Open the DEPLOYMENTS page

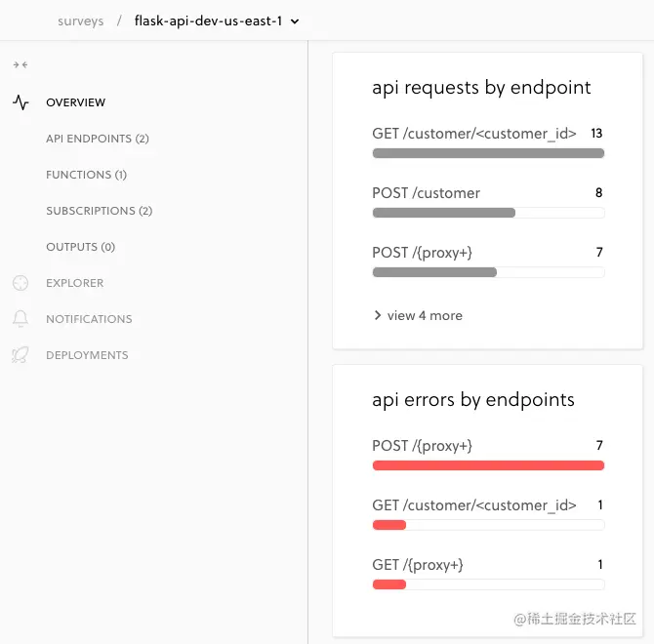tap(87, 355)
